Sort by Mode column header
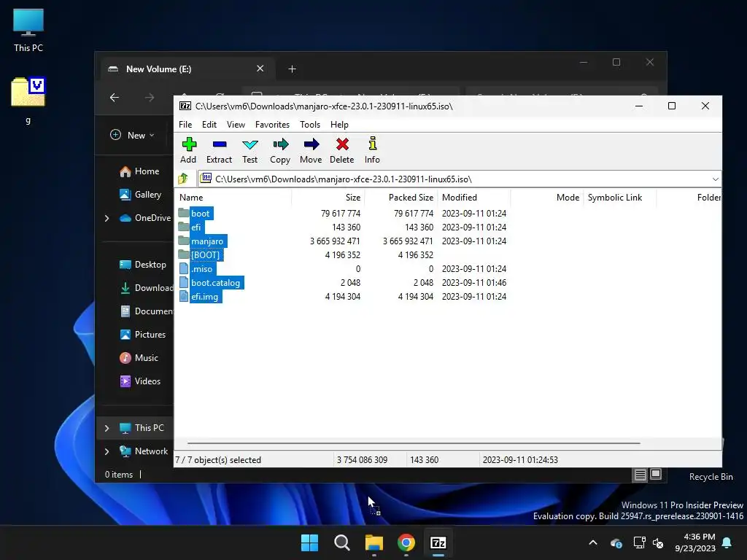Screen dimensions: 747x560 547,197
